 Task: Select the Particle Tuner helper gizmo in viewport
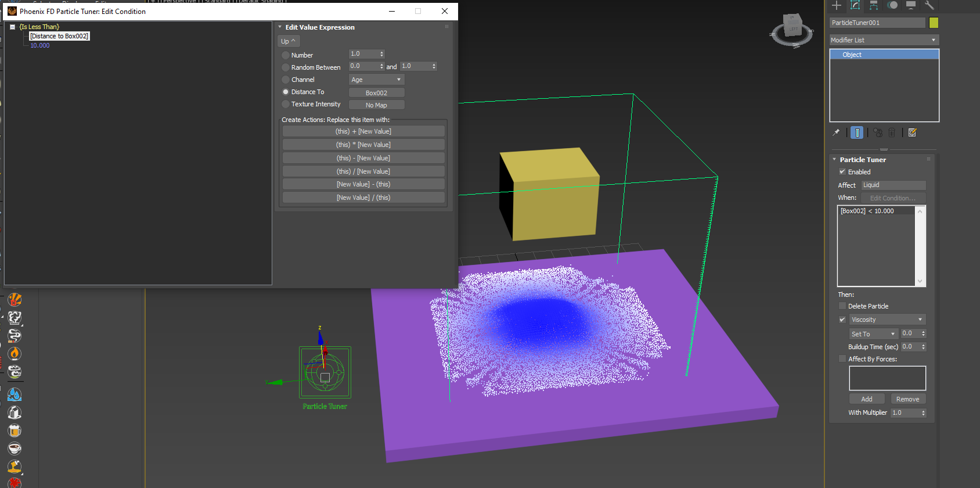click(325, 372)
